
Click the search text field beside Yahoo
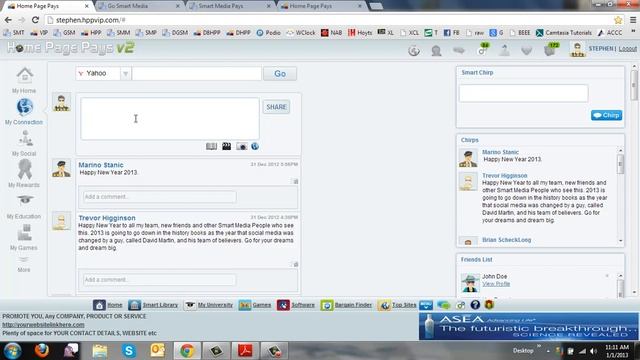click(196, 73)
